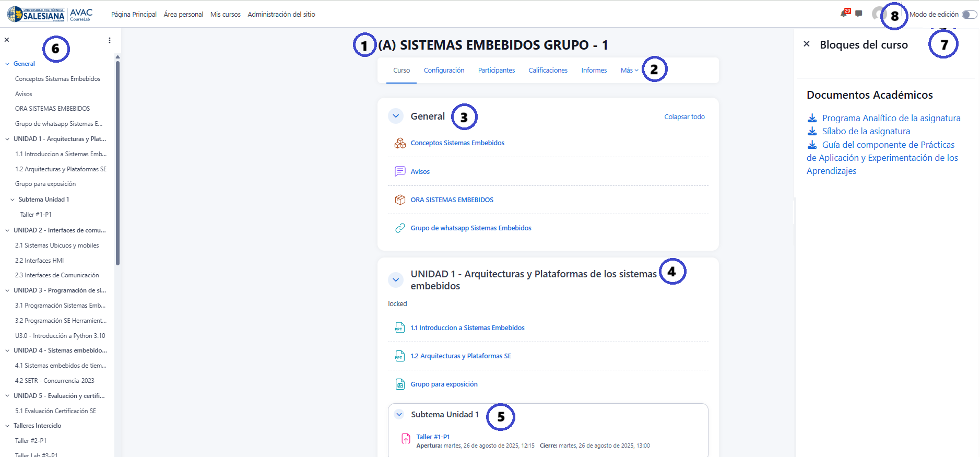
Task: Switch to the Calificaciones tab
Action: (x=548, y=71)
